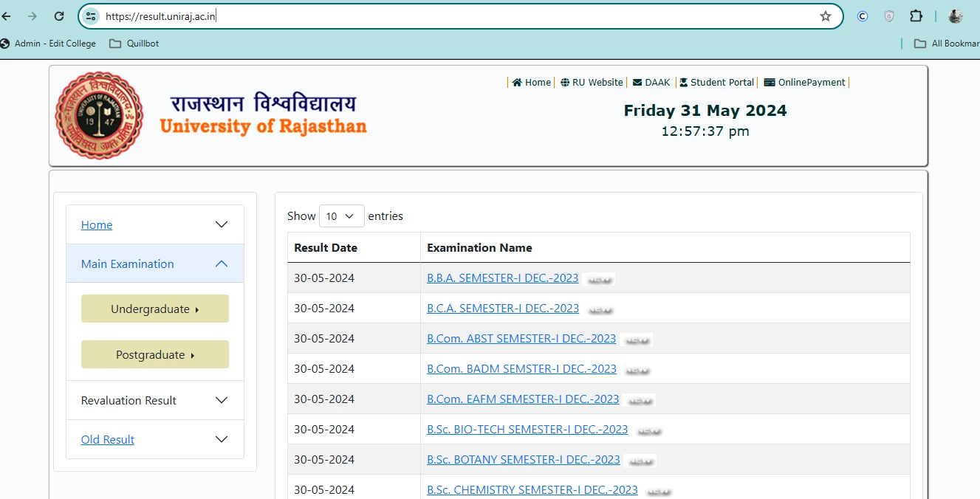Open the Show entries dropdown
The width and height of the screenshot is (980, 499).
point(341,216)
